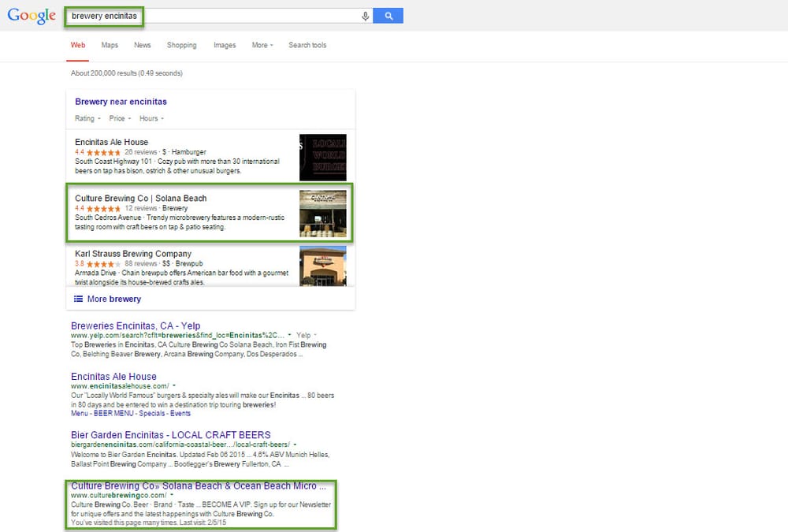Open the Images tab

pyautogui.click(x=225, y=45)
